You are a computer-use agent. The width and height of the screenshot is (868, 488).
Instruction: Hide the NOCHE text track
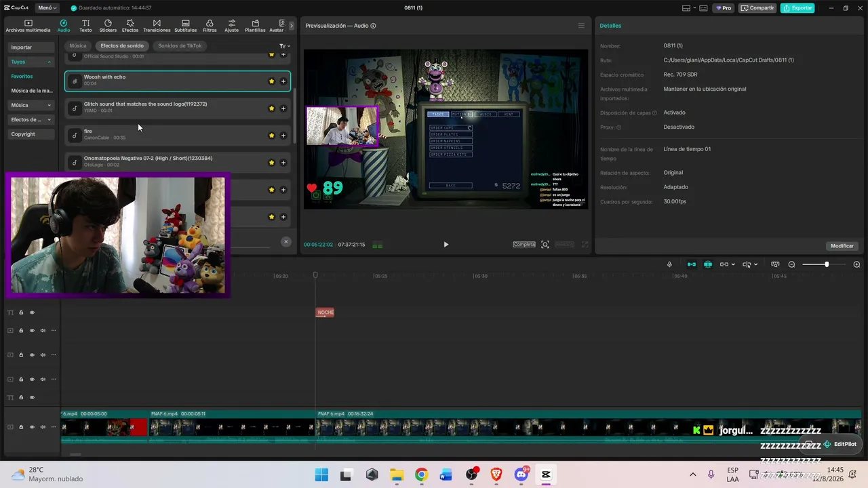32,312
